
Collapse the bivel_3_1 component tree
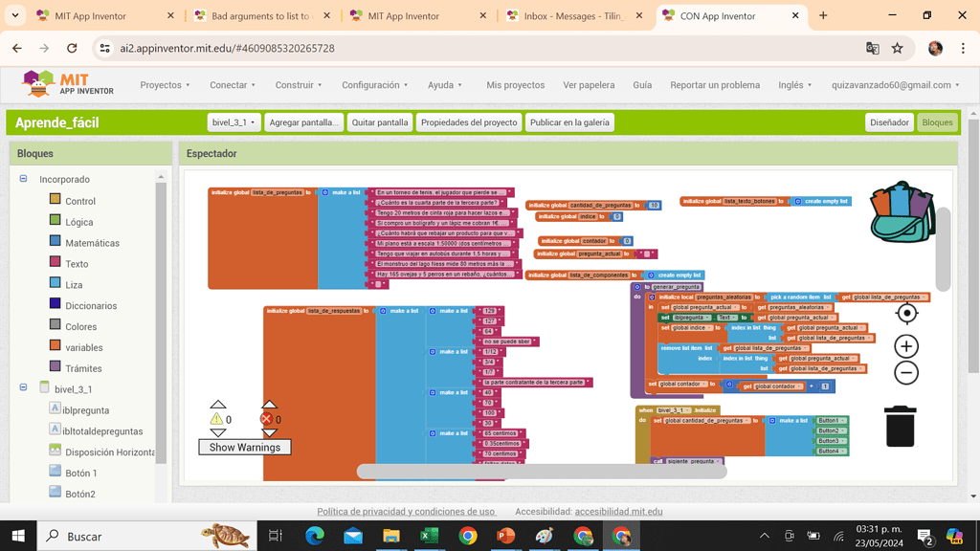pyautogui.click(x=21, y=388)
